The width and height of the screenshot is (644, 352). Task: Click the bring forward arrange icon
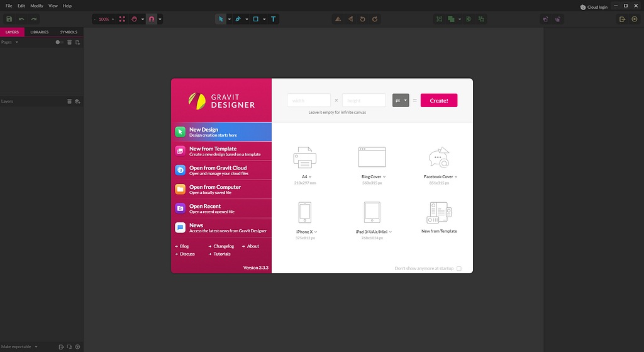(x=545, y=19)
